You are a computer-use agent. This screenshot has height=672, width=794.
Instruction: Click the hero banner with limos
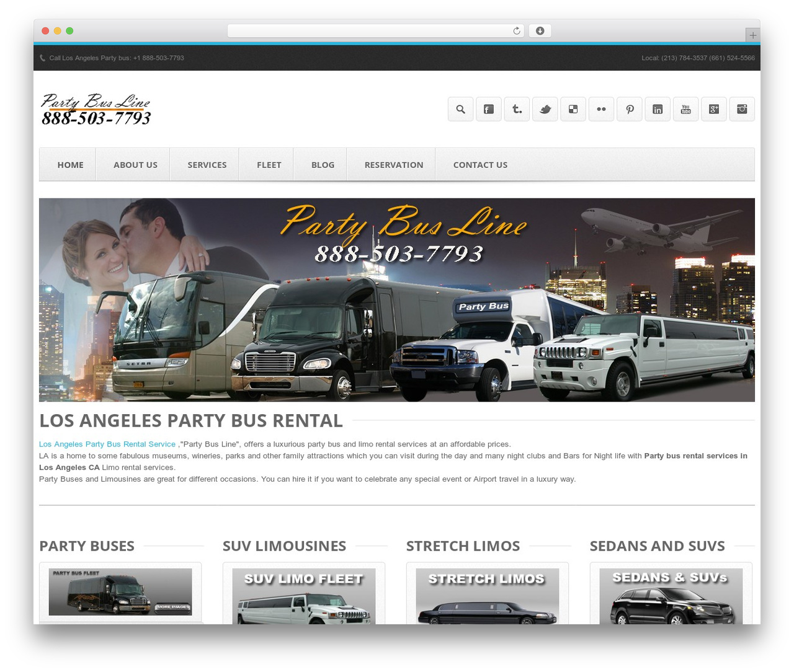[x=397, y=300]
